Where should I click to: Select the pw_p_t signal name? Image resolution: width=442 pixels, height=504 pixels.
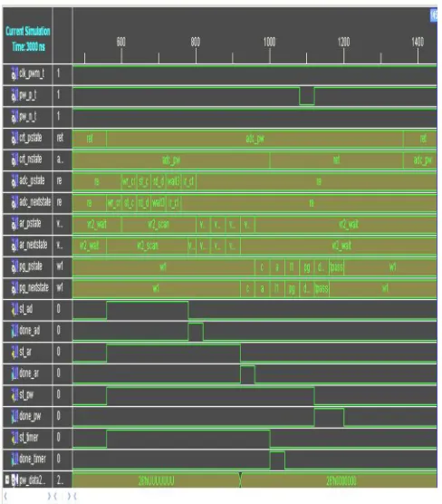28,95
